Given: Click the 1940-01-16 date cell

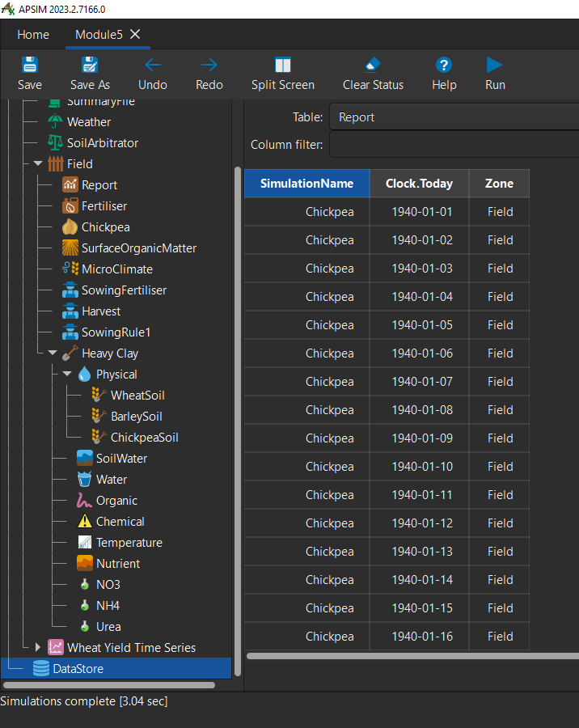Looking at the screenshot, I should coord(419,637).
